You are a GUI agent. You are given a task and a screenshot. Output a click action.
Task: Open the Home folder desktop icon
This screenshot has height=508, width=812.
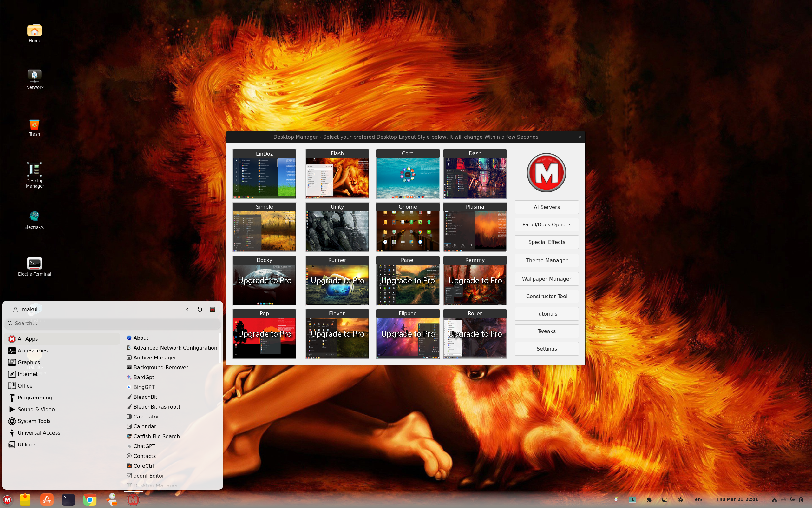tap(35, 33)
